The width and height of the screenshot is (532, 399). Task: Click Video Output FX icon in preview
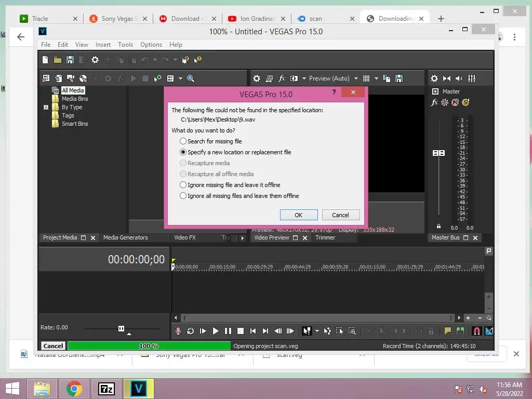click(x=281, y=78)
